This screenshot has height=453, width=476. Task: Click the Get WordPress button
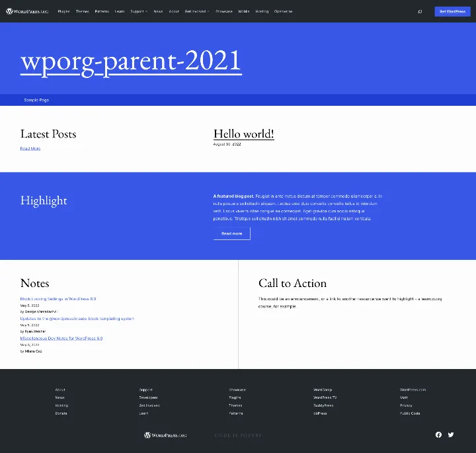(452, 11)
